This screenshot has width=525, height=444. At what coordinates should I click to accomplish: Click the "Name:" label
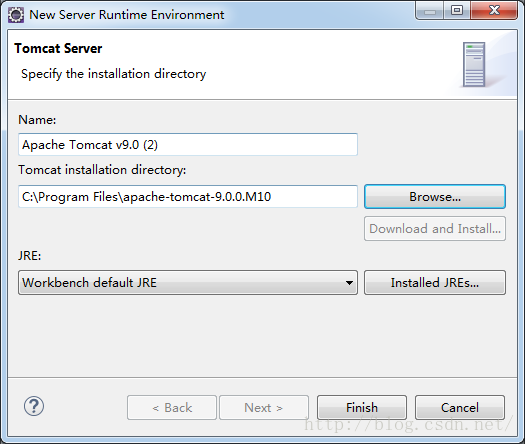pyautogui.click(x=37, y=120)
